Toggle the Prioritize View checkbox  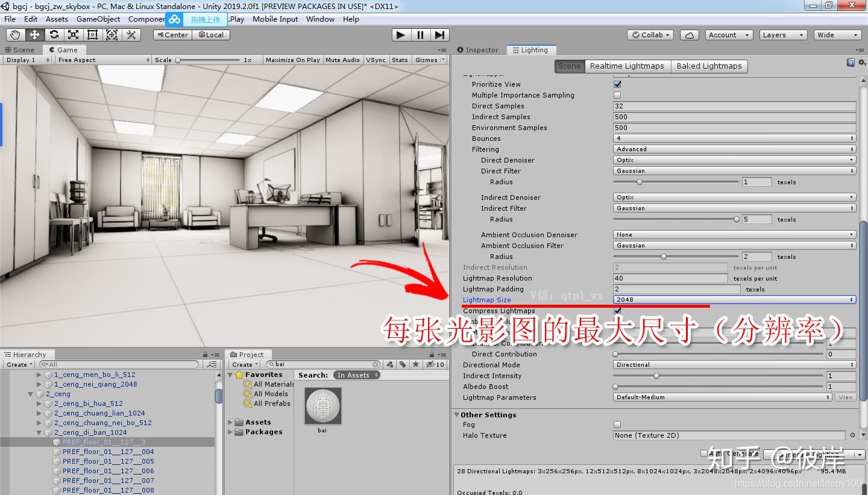click(x=617, y=84)
